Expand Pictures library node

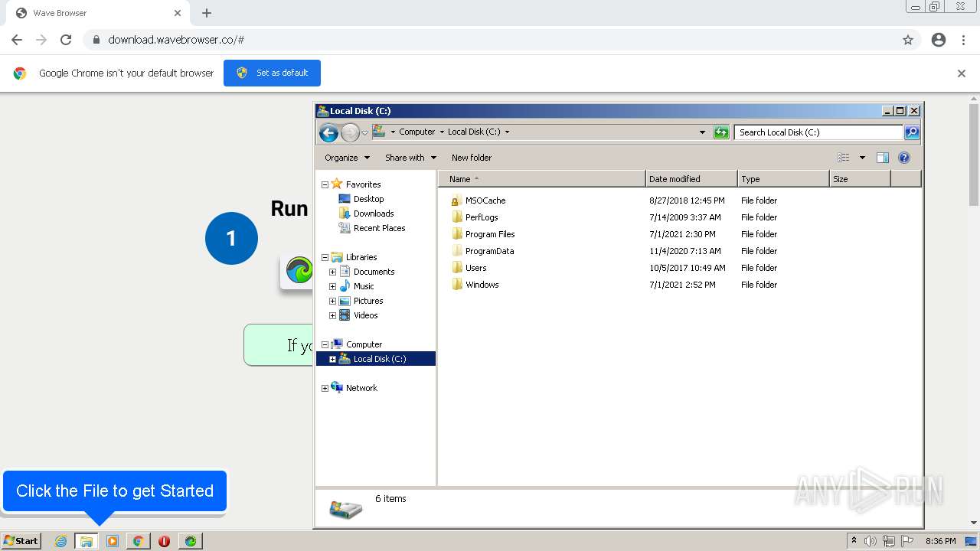[x=332, y=301]
